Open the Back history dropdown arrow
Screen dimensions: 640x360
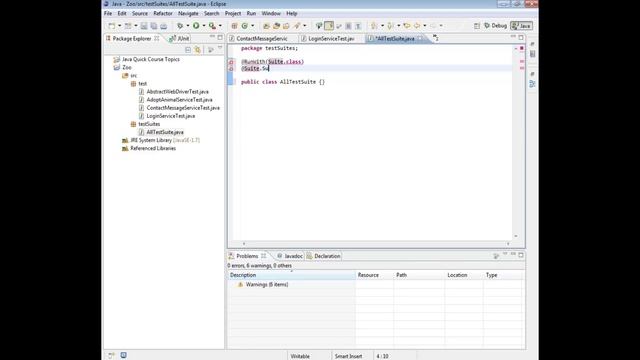pos(425,26)
